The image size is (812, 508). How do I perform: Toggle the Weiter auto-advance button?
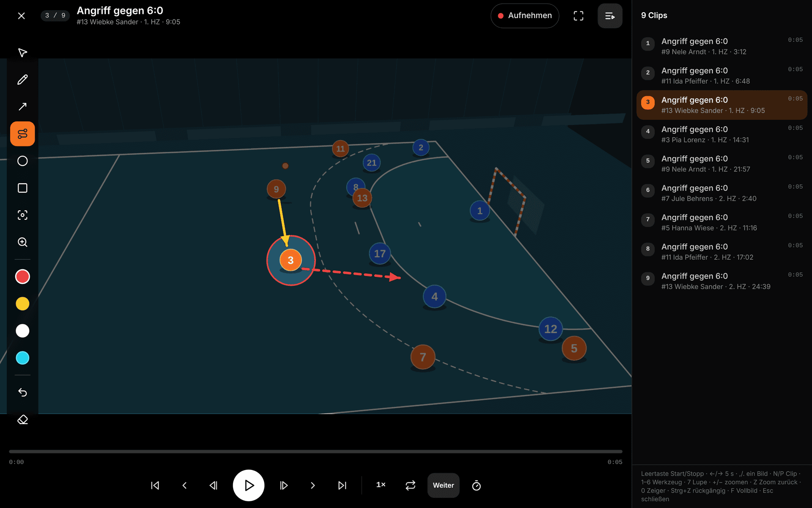click(443, 486)
